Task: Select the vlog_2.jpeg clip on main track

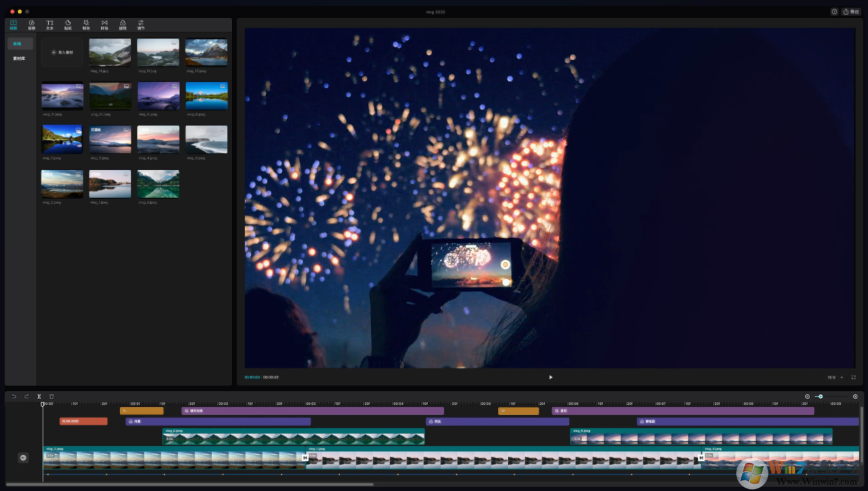Action: [x=173, y=458]
